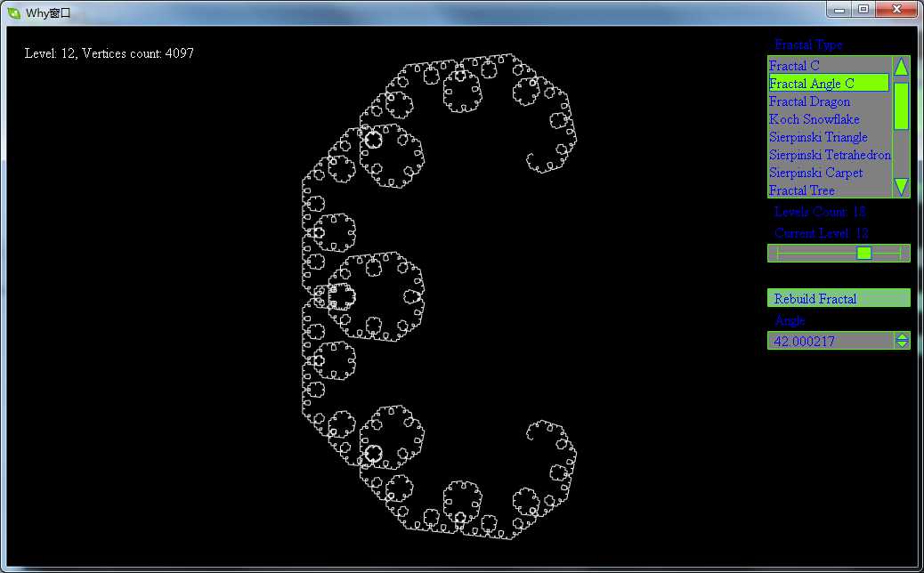
Task: Click the Angle value input field
Action: click(x=831, y=341)
